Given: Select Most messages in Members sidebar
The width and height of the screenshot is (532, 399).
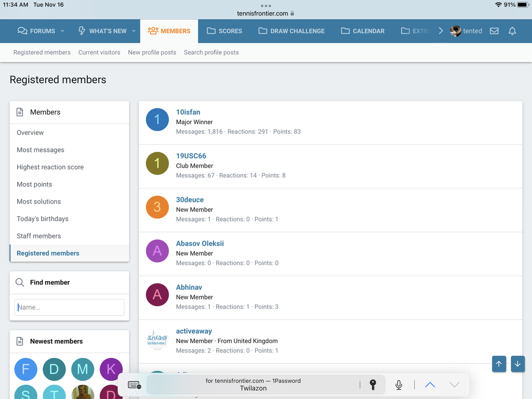Looking at the screenshot, I should (40, 150).
